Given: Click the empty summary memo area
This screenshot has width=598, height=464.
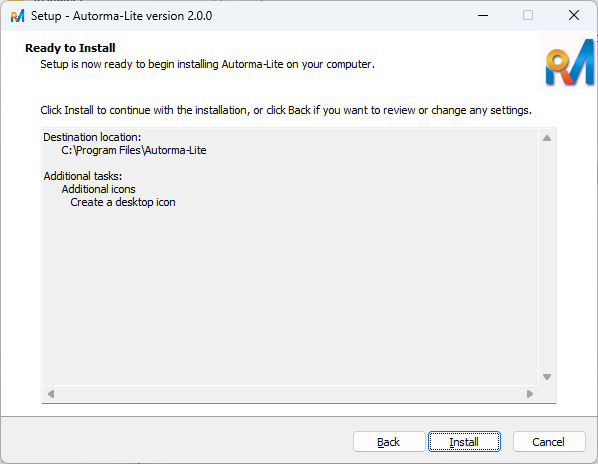Looking at the screenshot, I should tap(290, 297).
